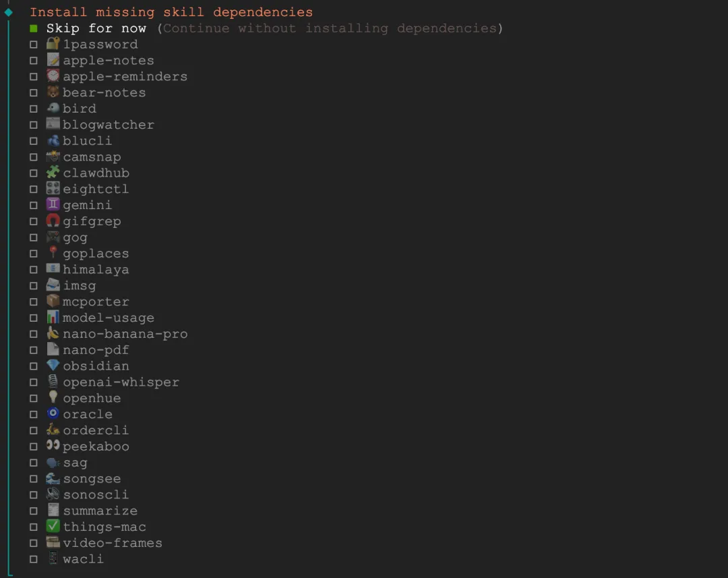The width and height of the screenshot is (728, 578).
Task: Select the bear-notes bear icon
Action: (x=53, y=92)
